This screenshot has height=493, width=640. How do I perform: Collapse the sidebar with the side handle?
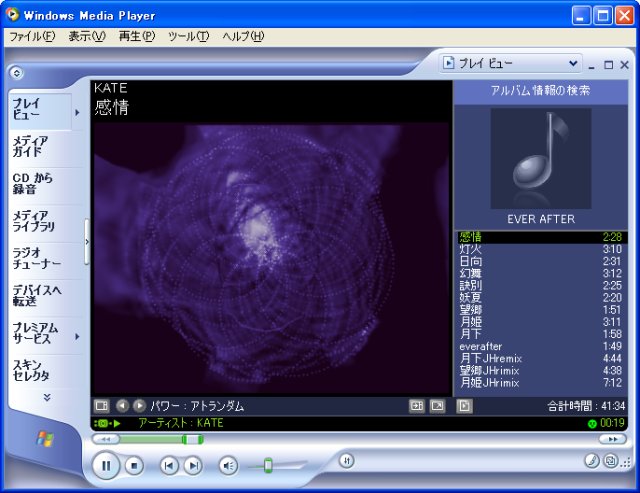(87, 242)
